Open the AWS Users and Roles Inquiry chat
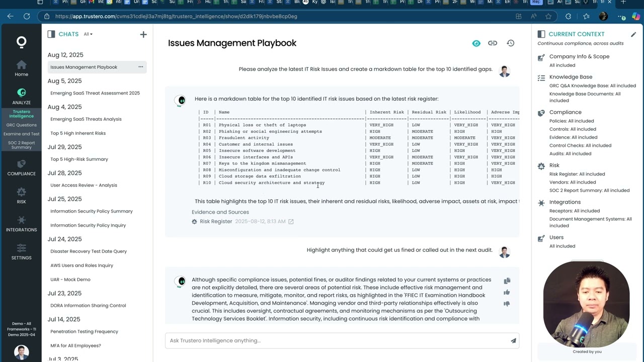The width and height of the screenshot is (644, 362). click(x=82, y=265)
